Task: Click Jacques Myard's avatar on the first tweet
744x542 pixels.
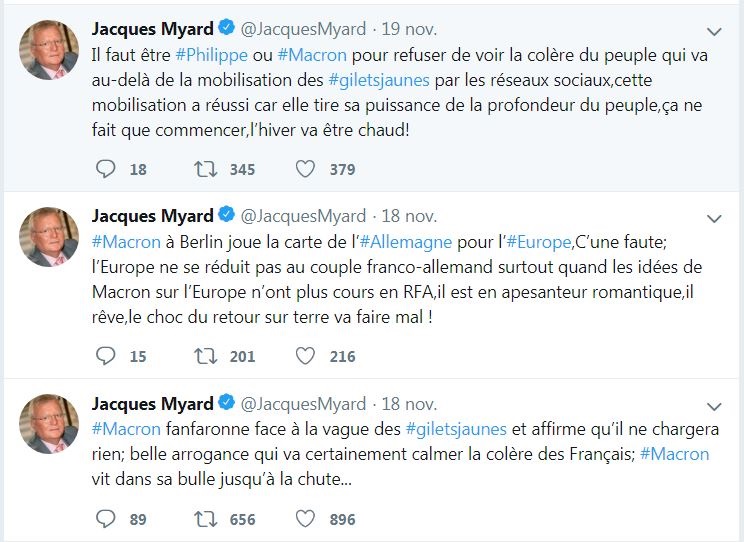Action: point(49,50)
